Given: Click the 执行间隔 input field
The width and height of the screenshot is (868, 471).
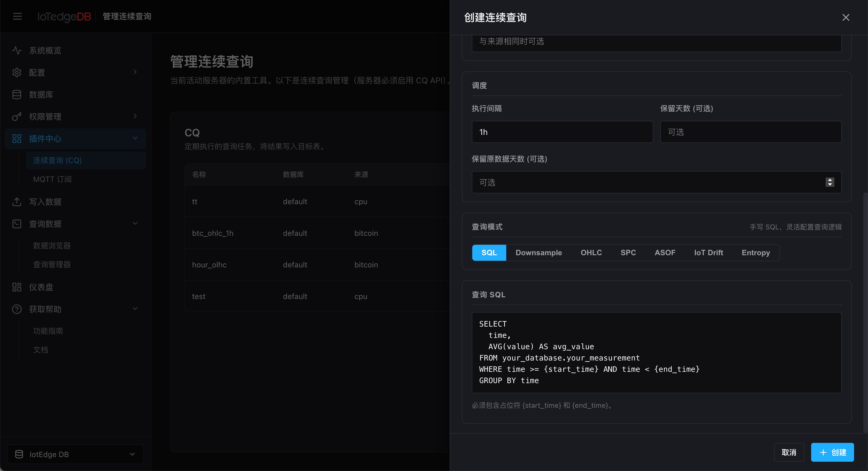Looking at the screenshot, I should click(x=562, y=132).
